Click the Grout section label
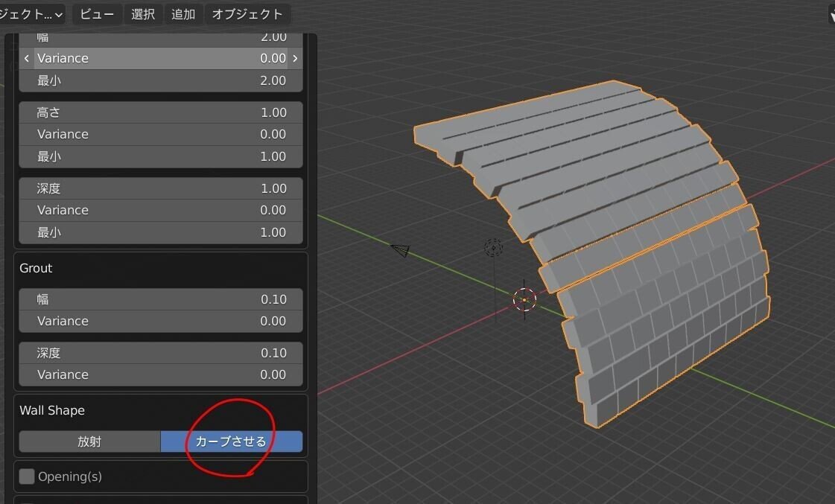This screenshot has height=504, width=835. [36, 268]
